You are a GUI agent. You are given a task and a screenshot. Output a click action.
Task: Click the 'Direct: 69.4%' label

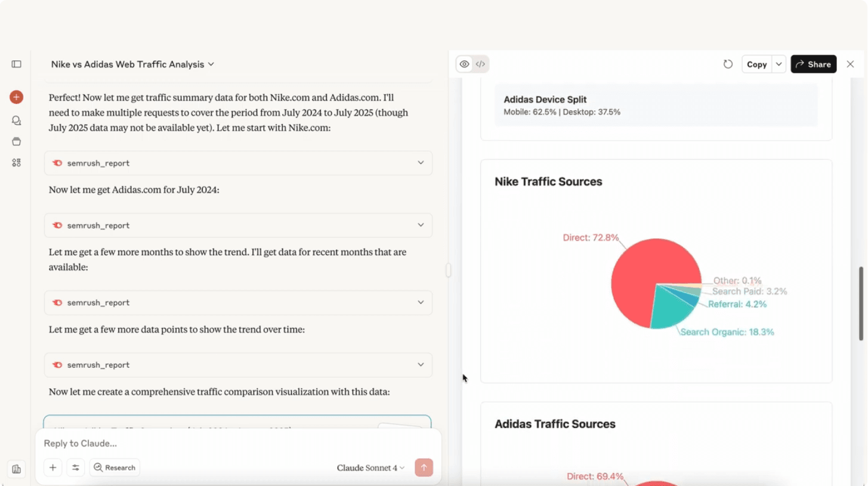tap(595, 476)
